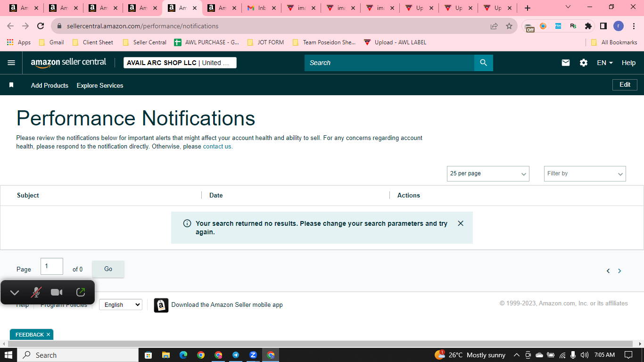
Task: Open Zoom from the taskbar
Action: point(253,355)
